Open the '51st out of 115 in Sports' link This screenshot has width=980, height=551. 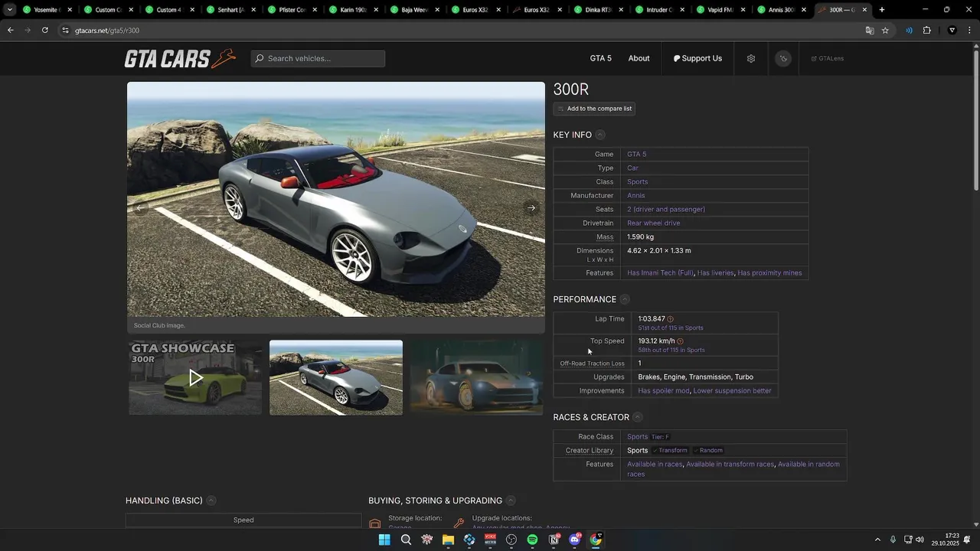point(671,328)
